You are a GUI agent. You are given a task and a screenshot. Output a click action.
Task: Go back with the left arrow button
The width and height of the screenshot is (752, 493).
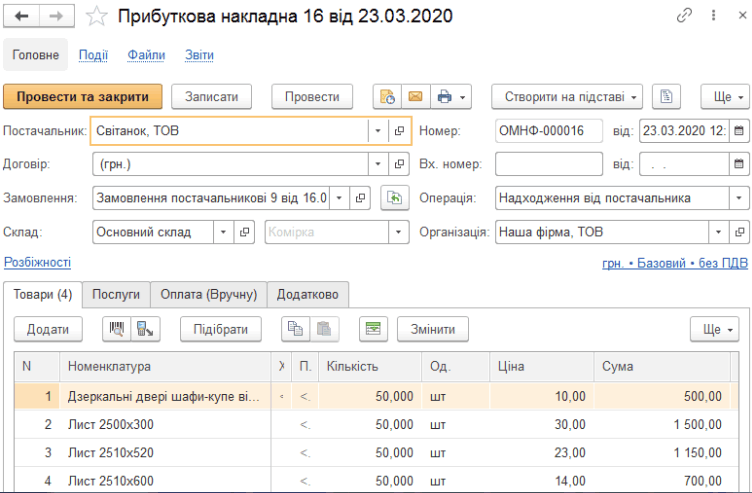21,16
